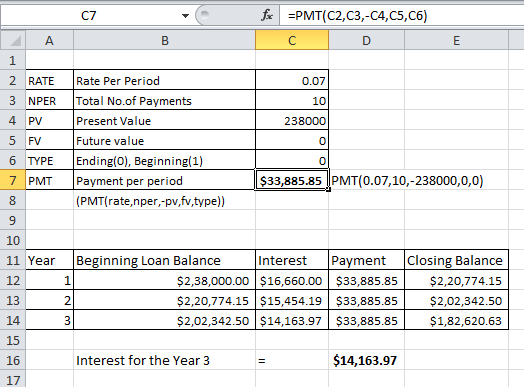Click the year 2 cell in column A
The image size is (524, 387).
click(x=49, y=300)
